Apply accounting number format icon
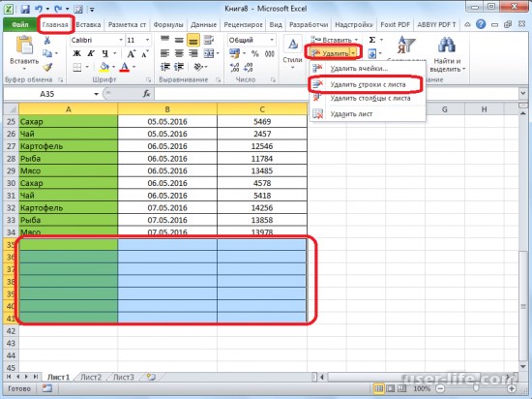This screenshot has height=399, width=532. point(234,53)
